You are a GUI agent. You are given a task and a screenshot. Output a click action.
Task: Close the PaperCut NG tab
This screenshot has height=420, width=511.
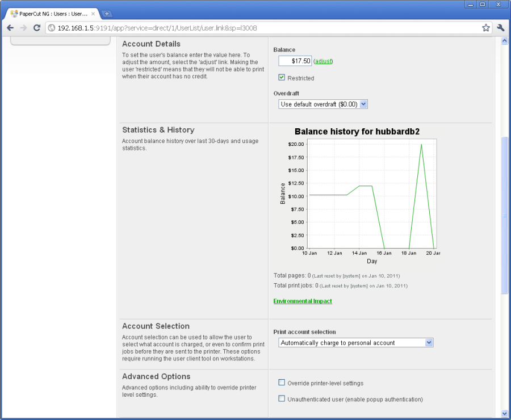[93, 14]
